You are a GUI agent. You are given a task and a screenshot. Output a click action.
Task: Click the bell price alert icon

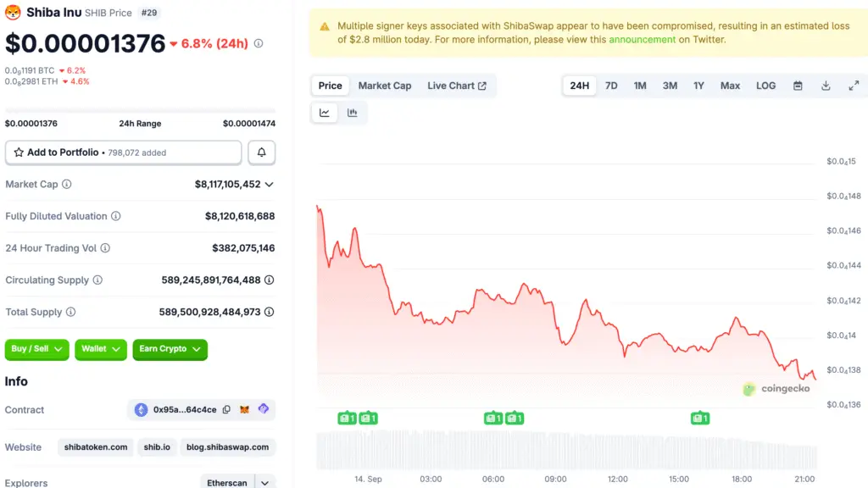pos(261,152)
